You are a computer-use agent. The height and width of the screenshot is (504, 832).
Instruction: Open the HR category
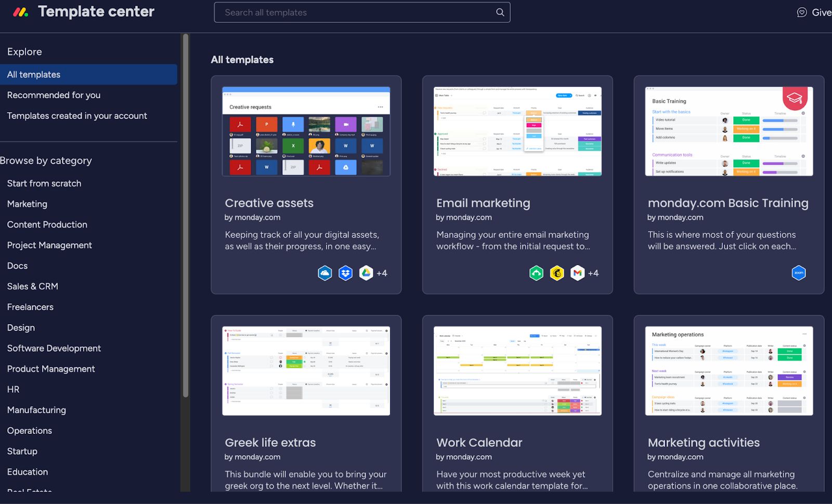pyautogui.click(x=13, y=390)
